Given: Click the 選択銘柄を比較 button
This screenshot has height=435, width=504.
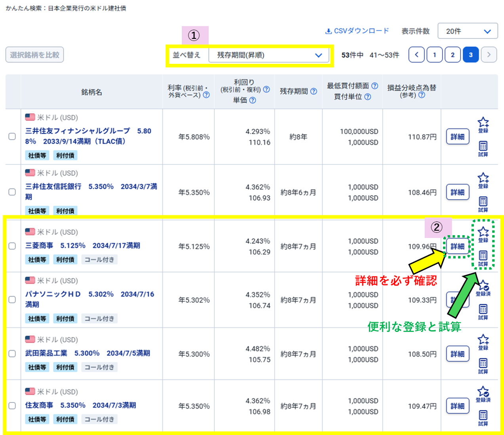Looking at the screenshot, I should pyautogui.click(x=34, y=55).
